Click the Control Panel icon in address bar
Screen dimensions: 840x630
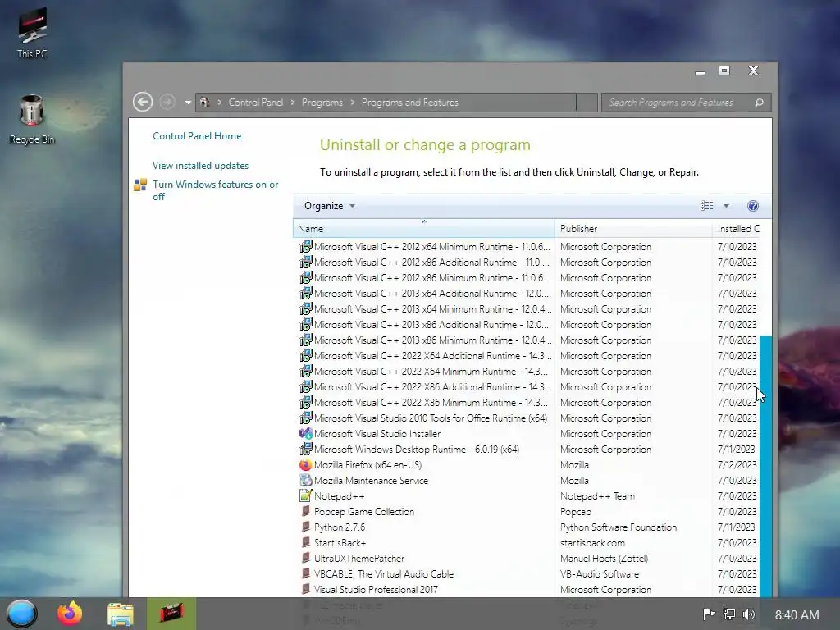[204, 102]
